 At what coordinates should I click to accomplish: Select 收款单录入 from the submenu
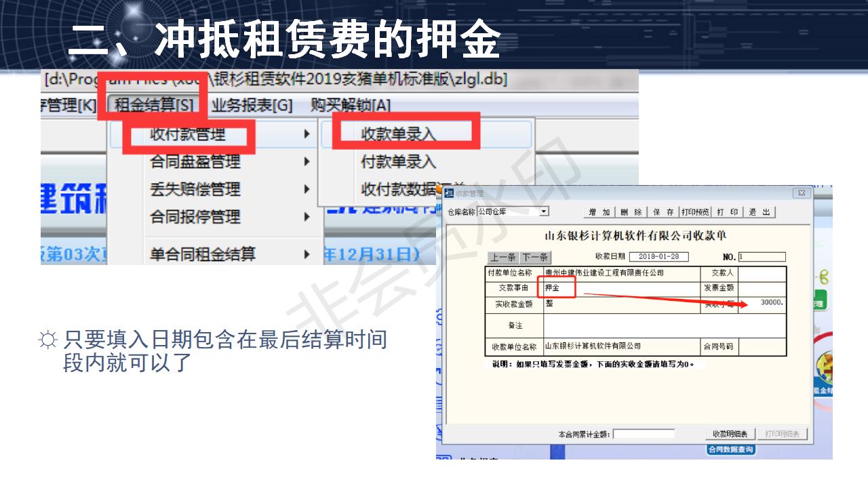pos(400,133)
